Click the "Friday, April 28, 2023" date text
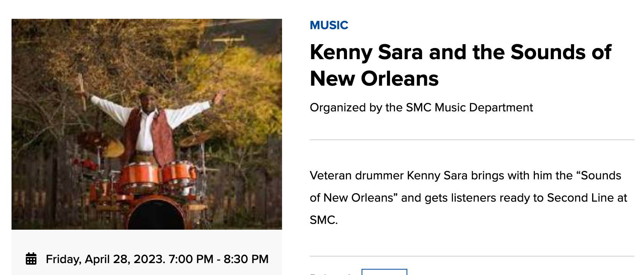Viewport: 644px width, 275px height. coord(105,259)
